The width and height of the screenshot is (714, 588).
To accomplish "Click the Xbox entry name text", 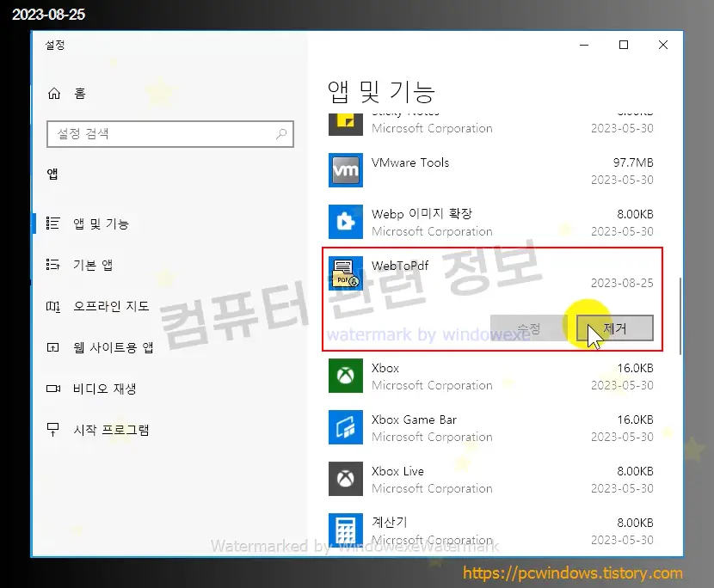I will pyautogui.click(x=385, y=368).
